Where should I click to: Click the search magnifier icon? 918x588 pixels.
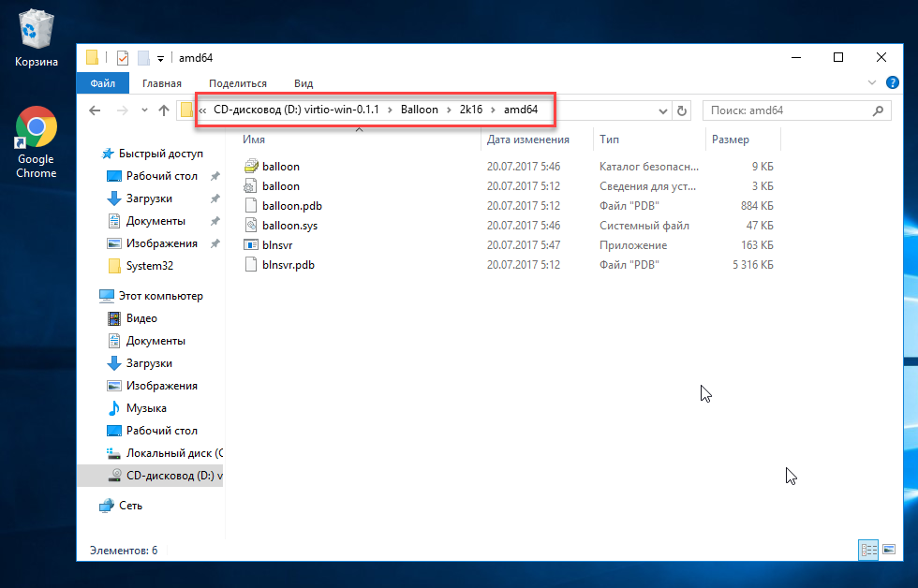click(x=878, y=110)
